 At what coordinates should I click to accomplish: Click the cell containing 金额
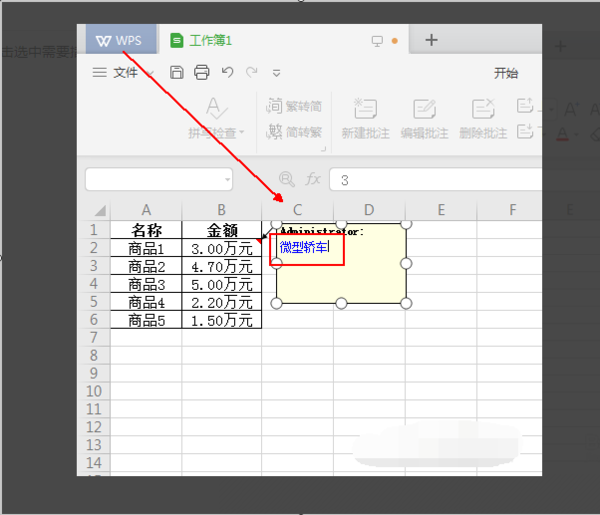pyautogui.click(x=222, y=230)
